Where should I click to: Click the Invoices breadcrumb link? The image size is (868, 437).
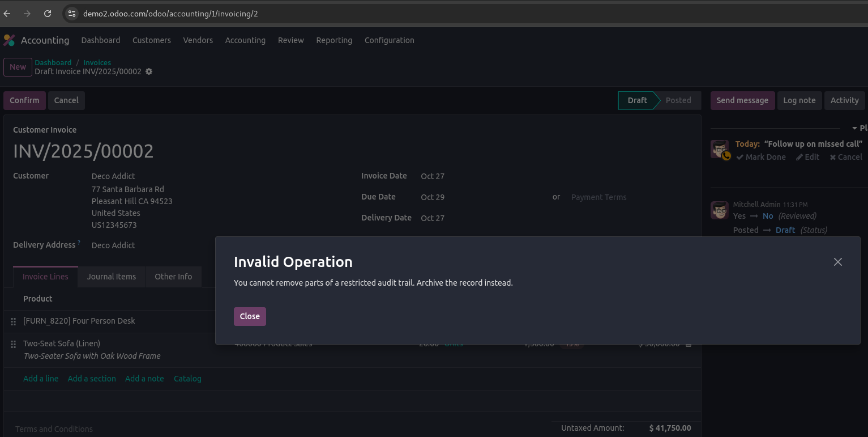click(x=97, y=62)
